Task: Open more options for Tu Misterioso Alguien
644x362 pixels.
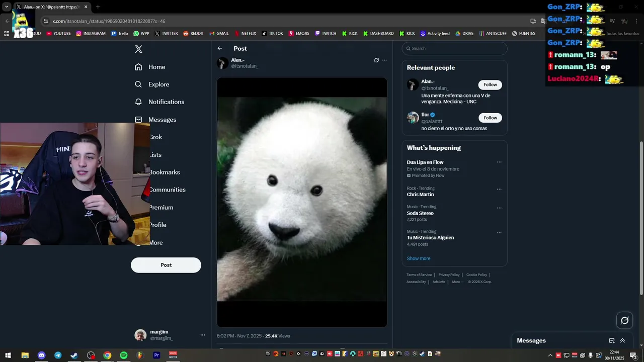Action: point(499,233)
